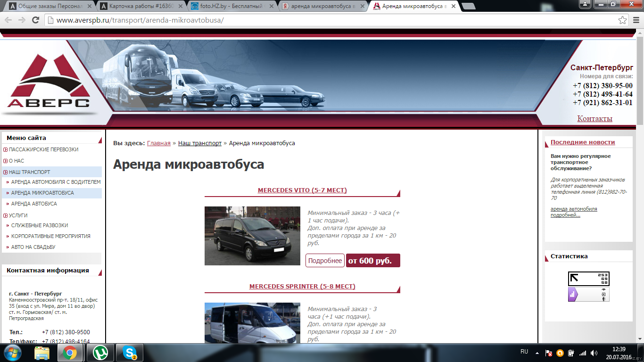Click Подробнее button for Mercedes Vito
The image size is (644, 362).
(x=325, y=261)
